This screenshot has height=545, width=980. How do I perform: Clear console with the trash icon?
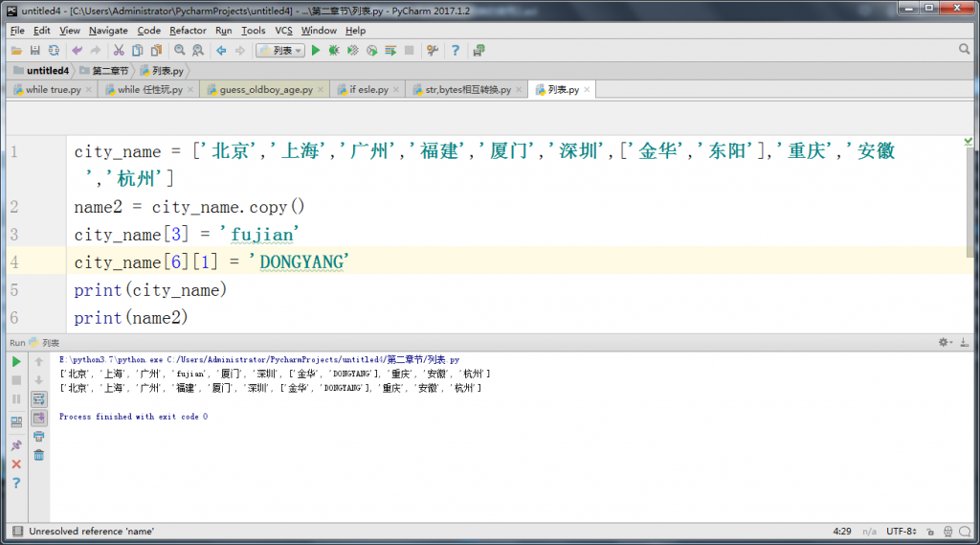point(38,456)
